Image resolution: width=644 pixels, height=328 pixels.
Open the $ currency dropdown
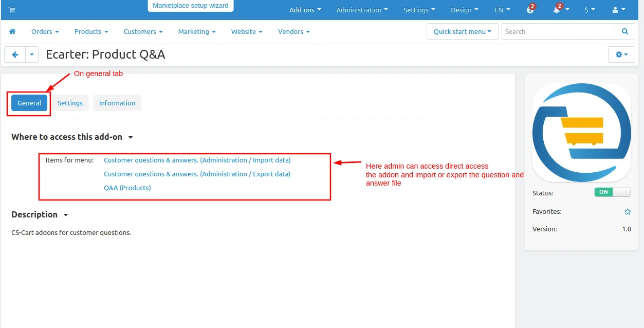[x=590, y=10]
